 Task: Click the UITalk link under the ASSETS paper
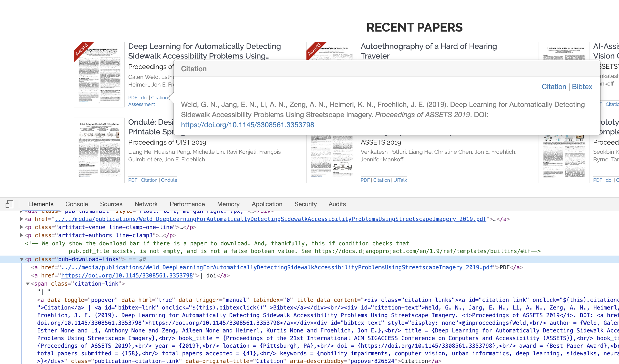(x=400, y=180)
